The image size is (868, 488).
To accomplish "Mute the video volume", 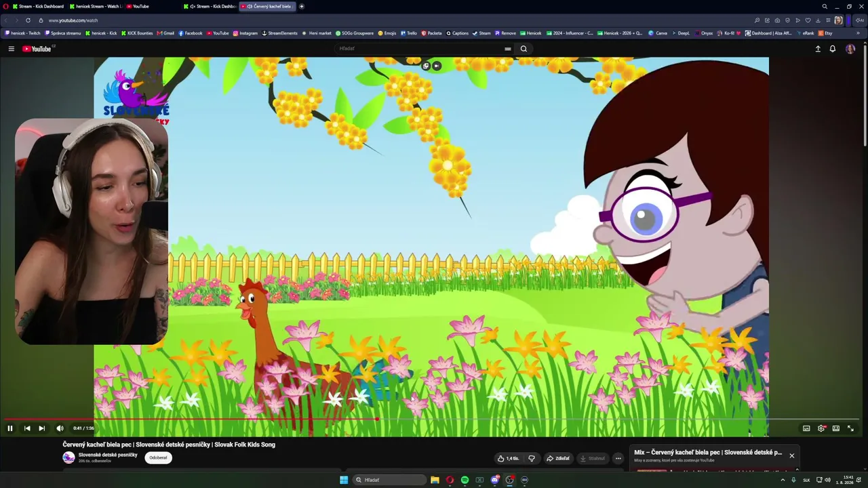I will point(60,428).
